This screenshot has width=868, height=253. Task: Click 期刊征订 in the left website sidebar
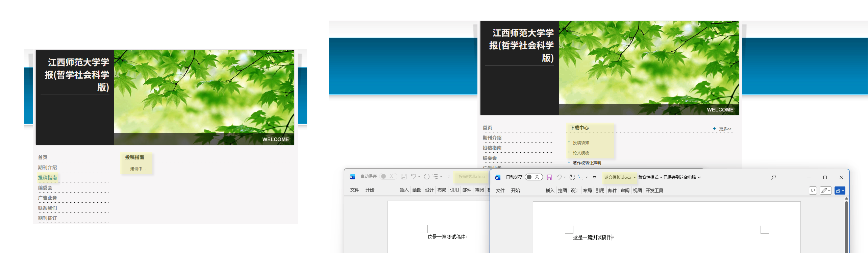47,218
